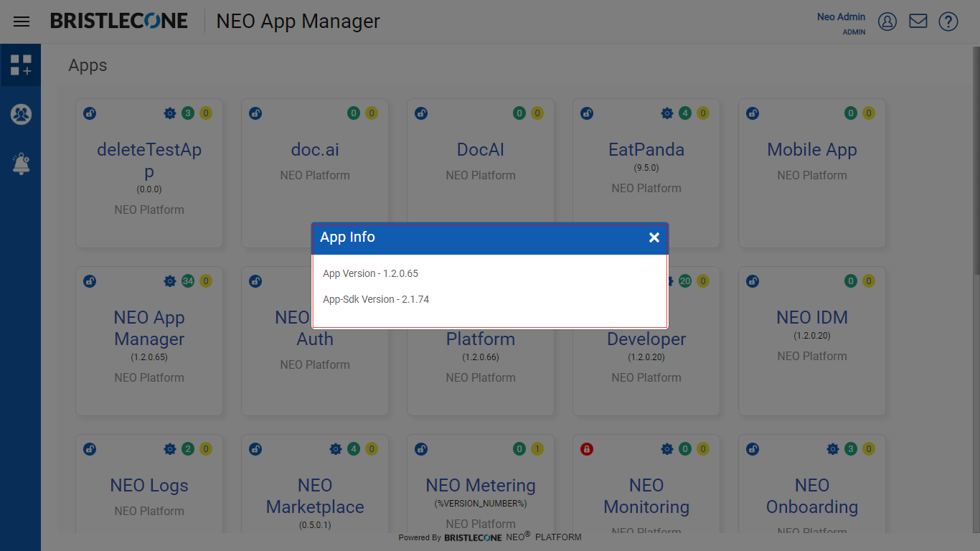Open the deleteTestApp app title
This screenshot has width=980, height=551.
(149, 161)
